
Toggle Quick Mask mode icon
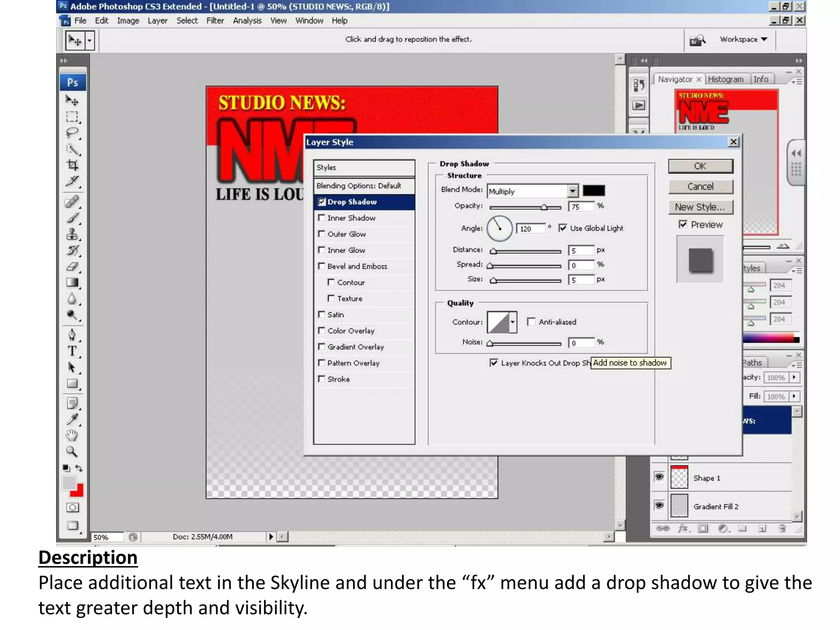73,507
